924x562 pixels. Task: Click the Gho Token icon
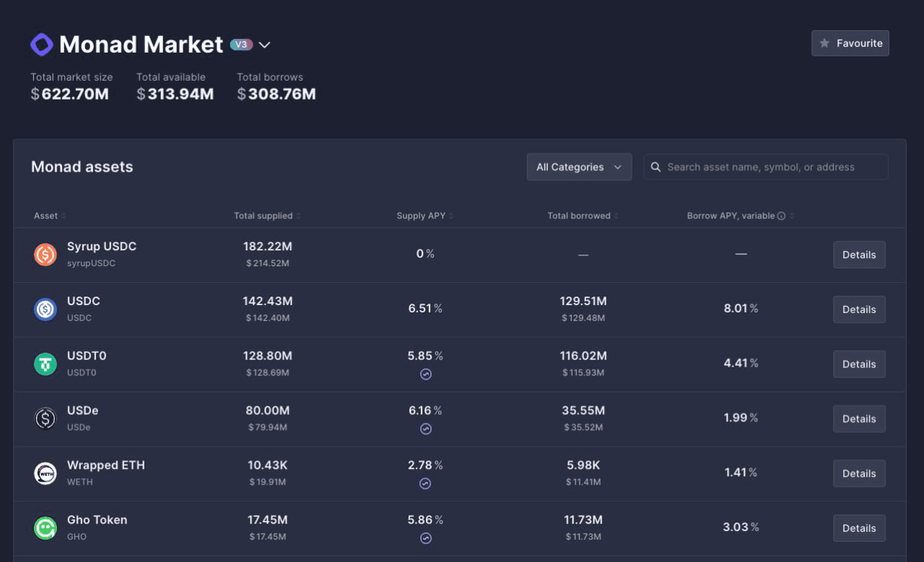[x=45, y=528]
